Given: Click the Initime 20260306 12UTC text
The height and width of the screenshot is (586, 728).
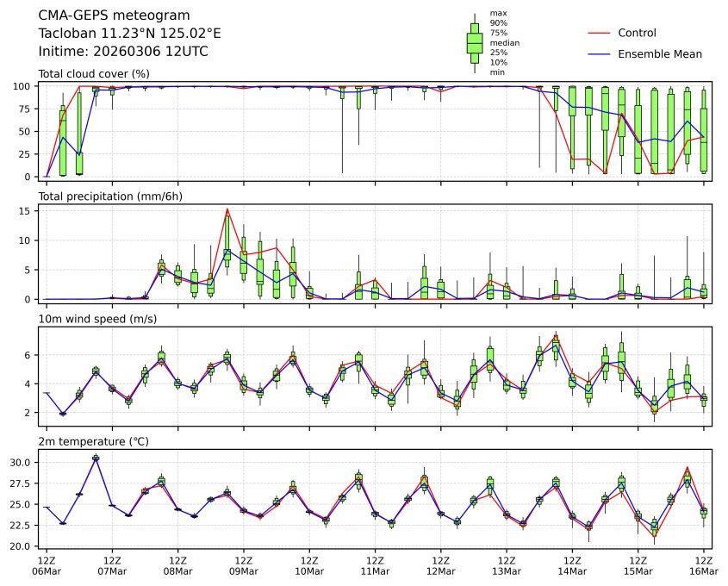Looking at the screenshot, I should click(x=123, y=52).
